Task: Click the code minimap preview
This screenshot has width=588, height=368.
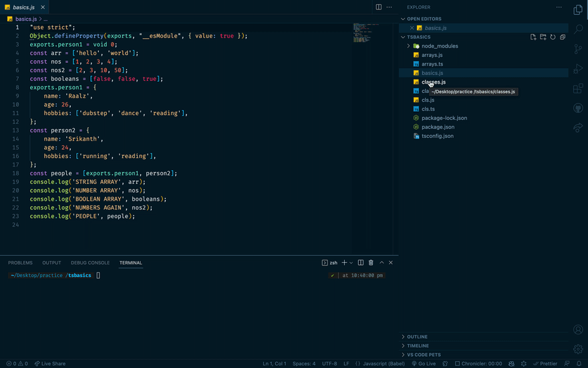Action: (x=365, y=33)
